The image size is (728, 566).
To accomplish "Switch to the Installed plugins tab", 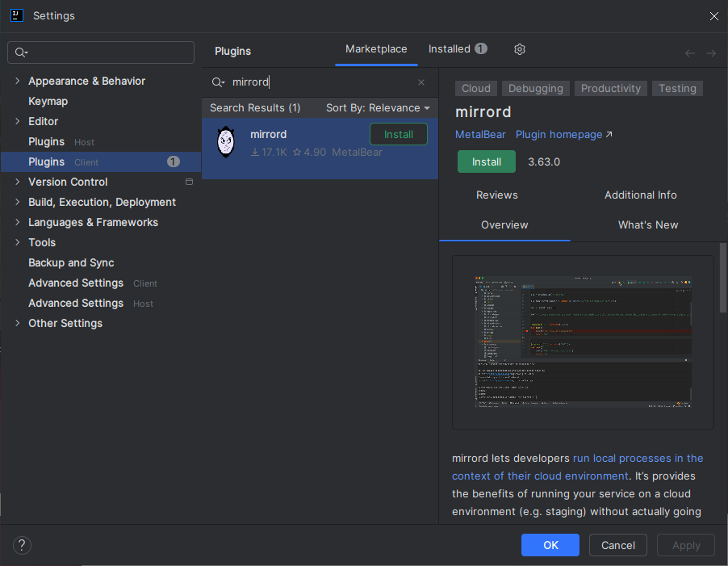I will 450,48.
